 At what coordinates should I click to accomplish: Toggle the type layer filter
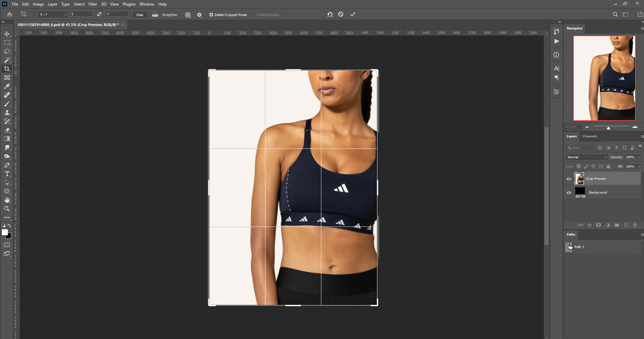coord(616,148)
